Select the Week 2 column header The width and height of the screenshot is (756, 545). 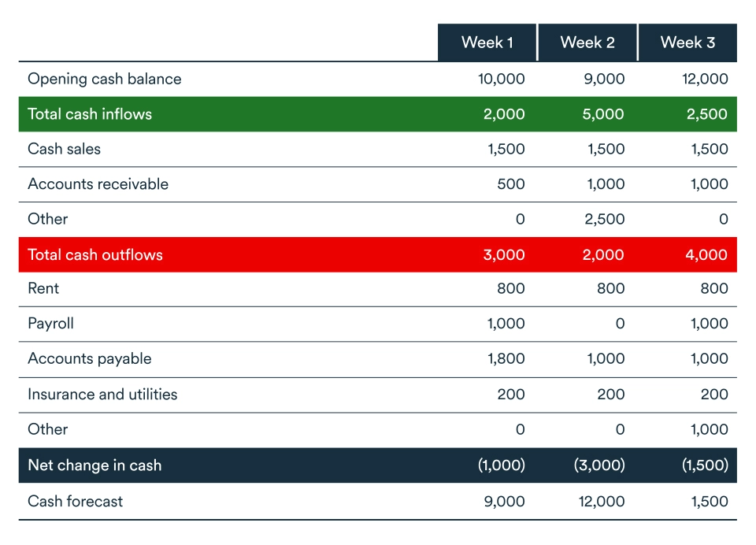click(587, 43)
